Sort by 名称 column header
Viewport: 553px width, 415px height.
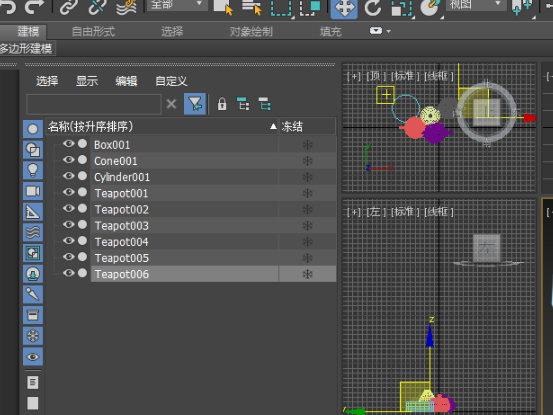click(x=162, y=127)
